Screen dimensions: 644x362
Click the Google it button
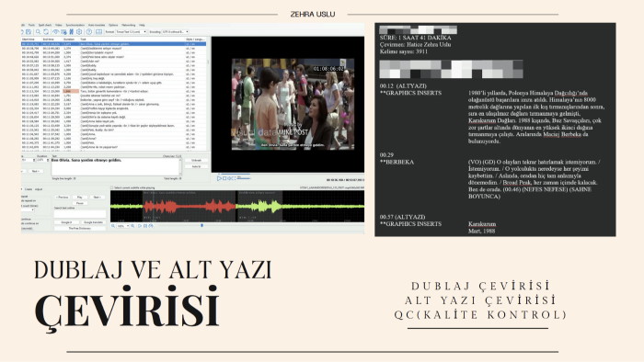pyautogui.click(x=66, y=222)
